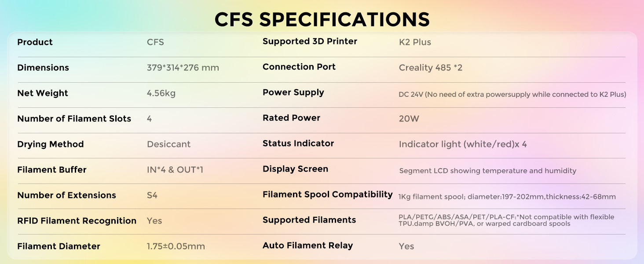
Task: Click the Filament Spool Compatibility label
Action: (x=327, y=194)
